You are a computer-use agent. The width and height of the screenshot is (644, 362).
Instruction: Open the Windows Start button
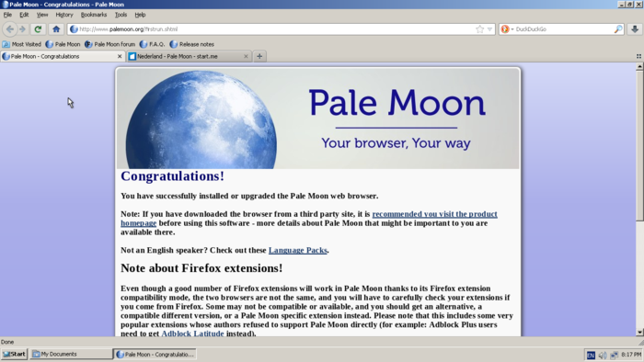(x=14, y=355)
